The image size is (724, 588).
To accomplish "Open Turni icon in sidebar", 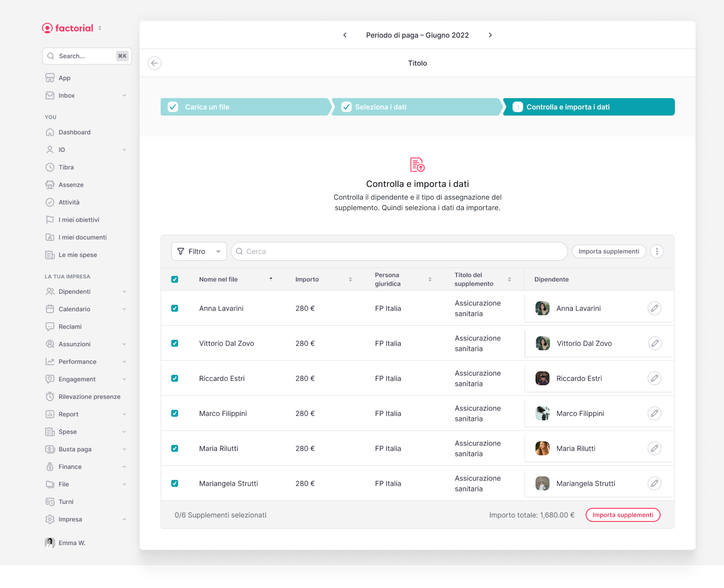I will point(50,502).
